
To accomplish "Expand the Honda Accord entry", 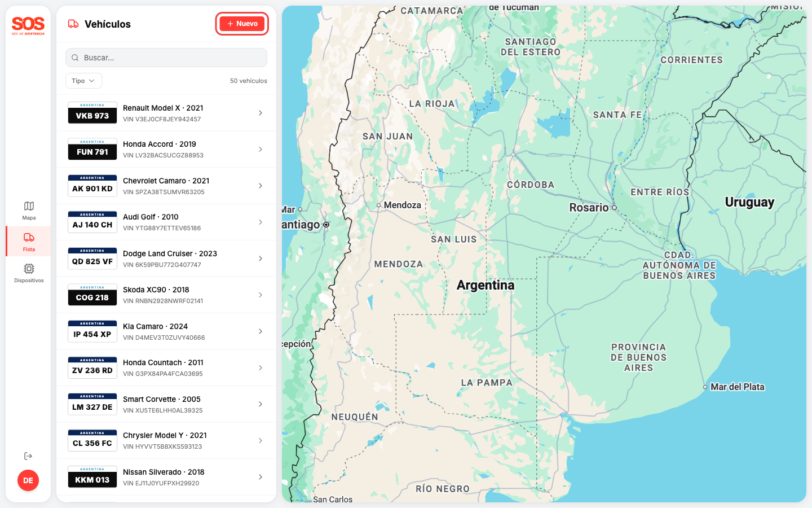I will tap(260, 149).
